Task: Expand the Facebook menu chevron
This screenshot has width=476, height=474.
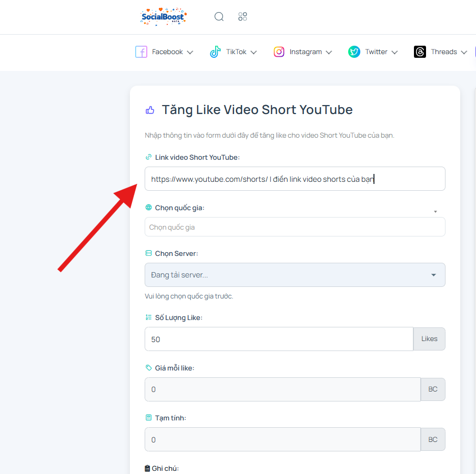Action: tap(190, 53)
